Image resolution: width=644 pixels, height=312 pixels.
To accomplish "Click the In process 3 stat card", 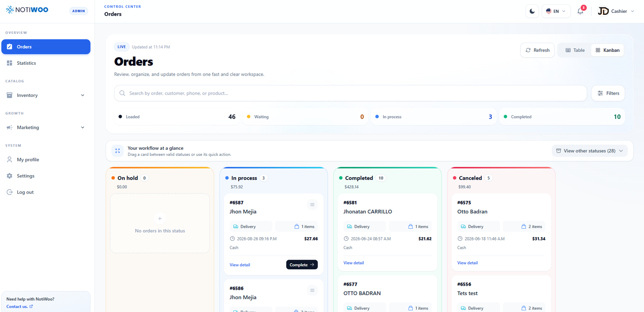I will click(x=434, y=117).
